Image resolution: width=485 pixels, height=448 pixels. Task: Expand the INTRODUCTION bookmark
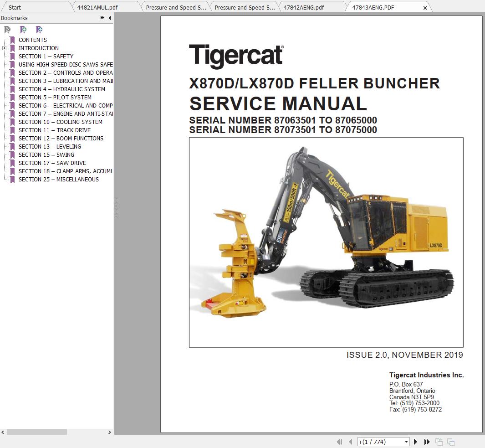(4, 48)
